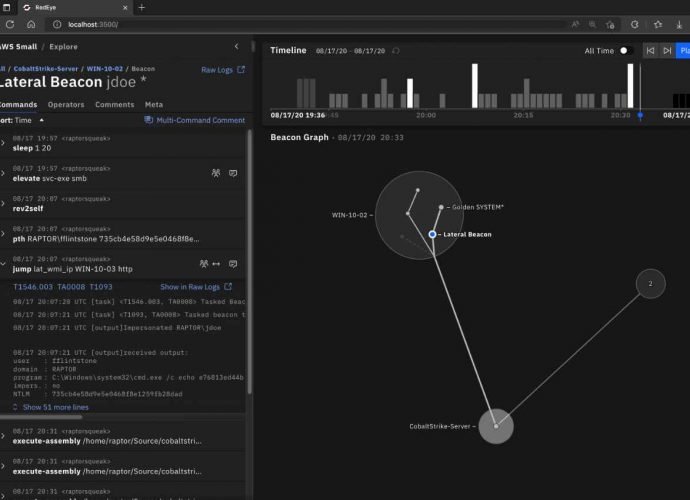
Task: Click the commands list vertical scrollbar
Action: tap(250, 261)
